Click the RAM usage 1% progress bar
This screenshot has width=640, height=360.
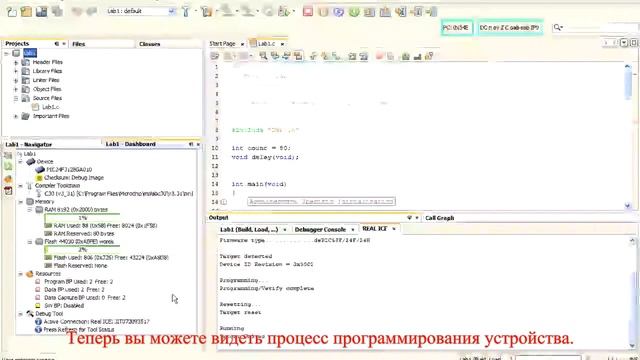(x=82, y=218)
